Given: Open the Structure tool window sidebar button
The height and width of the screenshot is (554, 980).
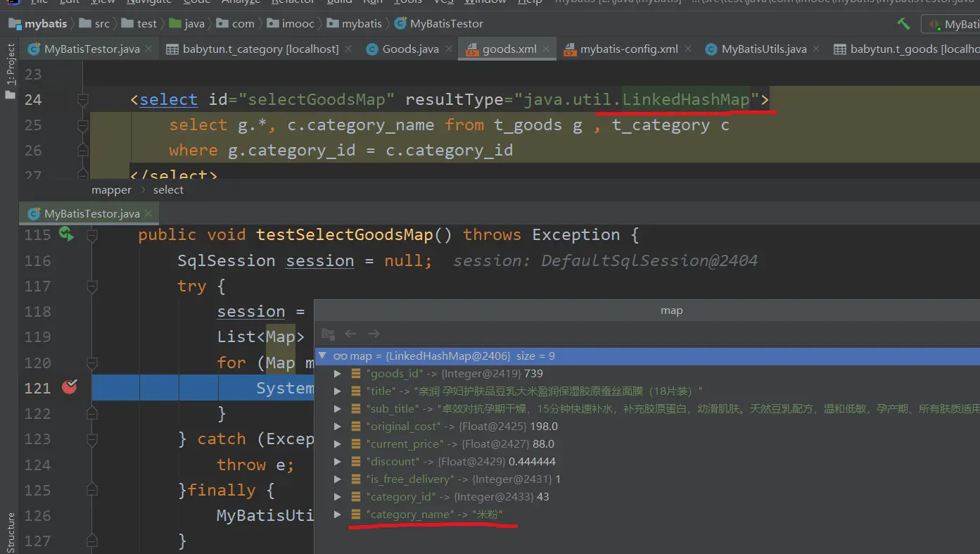Looking at the screenshot, I should [x=10, y=533].
